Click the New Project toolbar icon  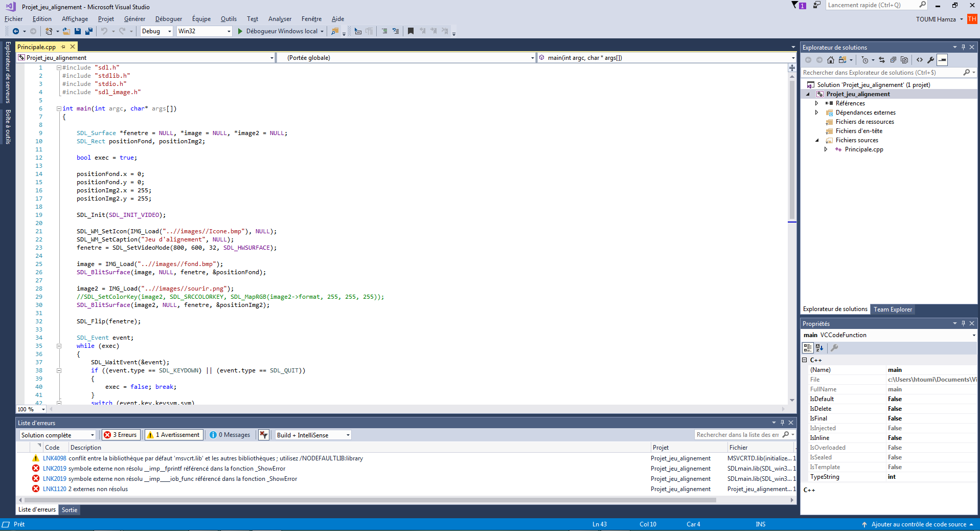49,31
